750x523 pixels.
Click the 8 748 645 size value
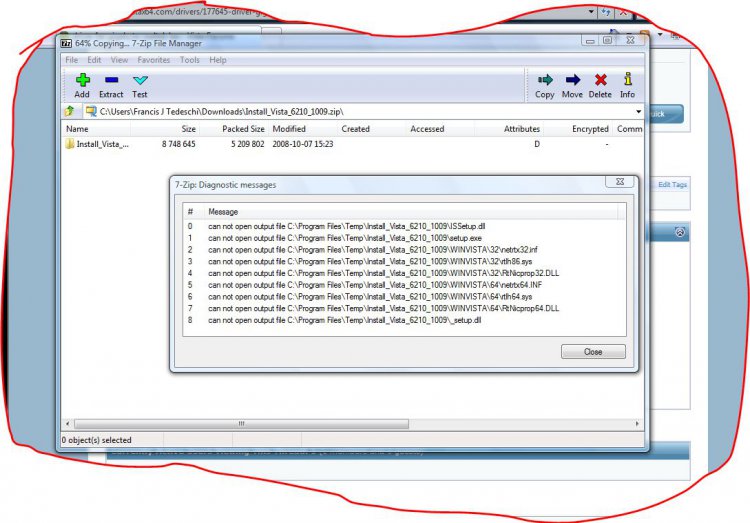(178, 144)
